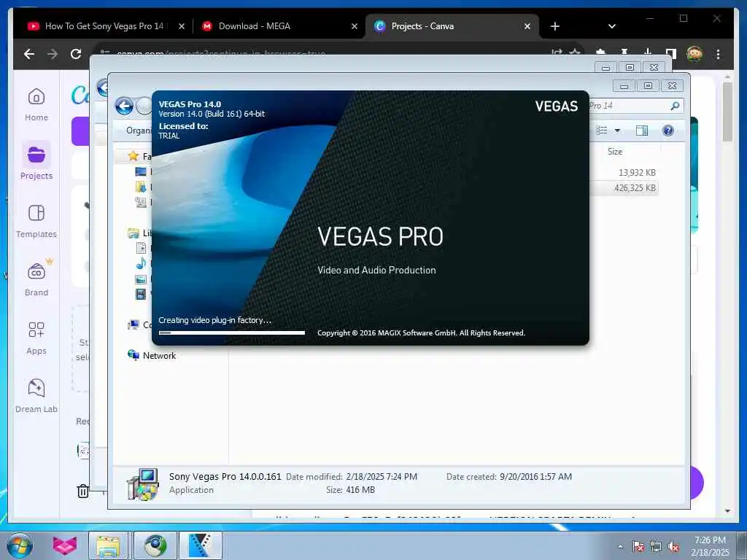Viewport: 747px width, 560px height.
Task: Open Dream Lab in Canva sidebar
Action: tap(36, 396)
